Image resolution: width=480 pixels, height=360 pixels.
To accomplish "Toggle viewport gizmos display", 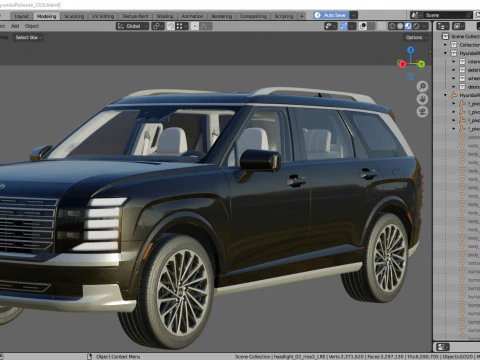I will pyautogui.click(x=344, y=26).
